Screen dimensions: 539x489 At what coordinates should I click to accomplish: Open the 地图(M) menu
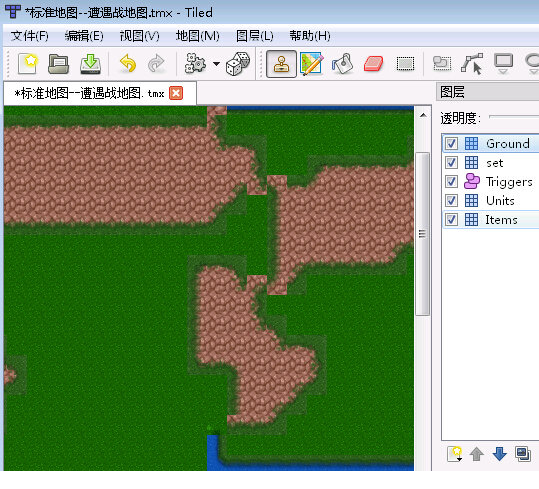coord(198,36)
